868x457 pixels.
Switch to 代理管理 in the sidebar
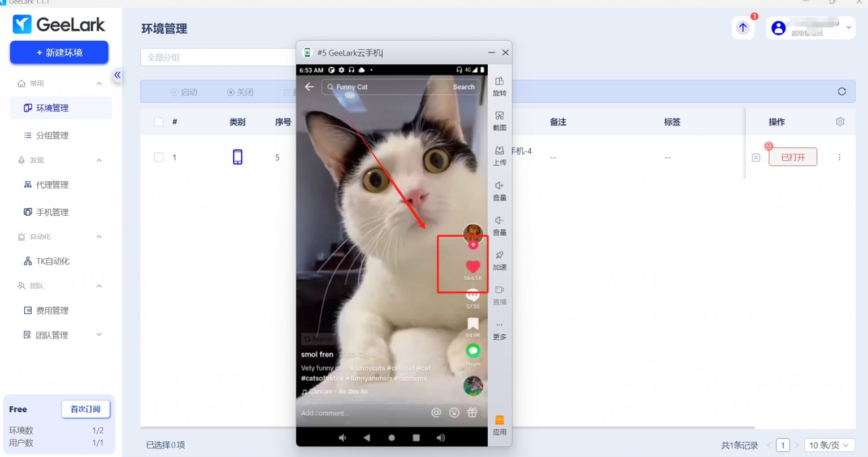pyautogui.click(x=53, y=184)
